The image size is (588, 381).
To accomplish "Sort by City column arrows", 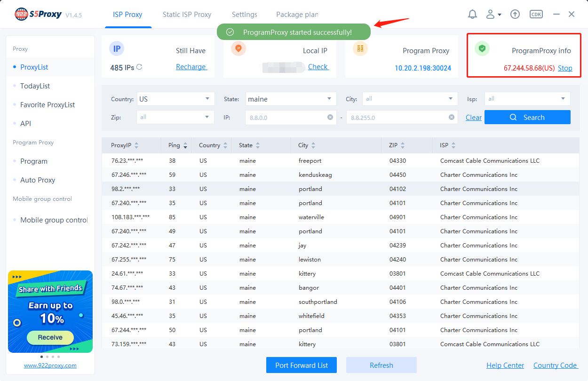I will (313, 145).
